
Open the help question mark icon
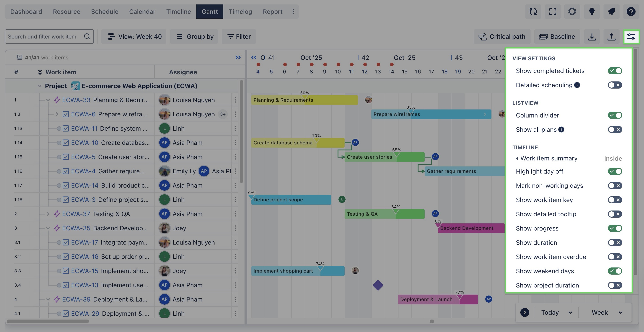pyautogui.click(x=631, y=12)
